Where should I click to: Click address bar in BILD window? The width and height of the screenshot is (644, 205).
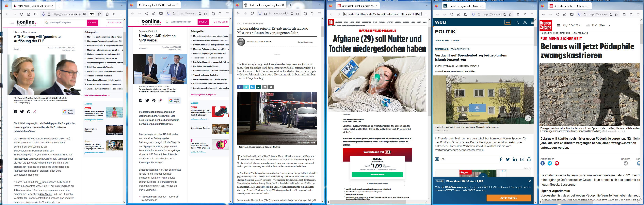point(382,14)
